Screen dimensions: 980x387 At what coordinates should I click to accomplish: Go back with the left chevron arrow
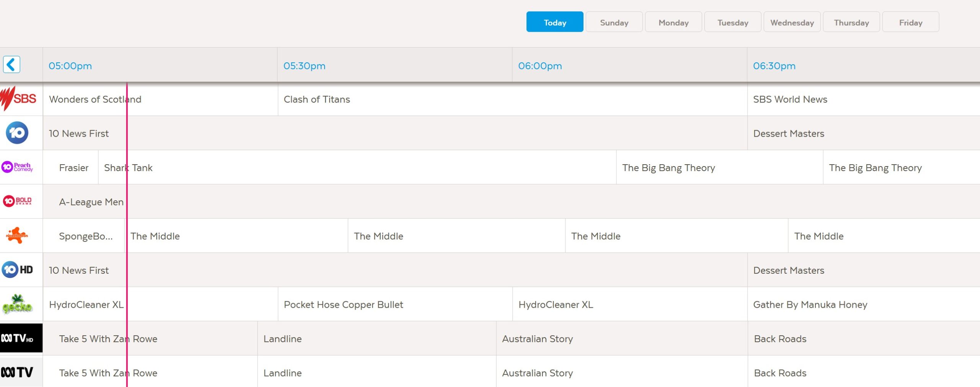pyautogui.click(x=11, y=65)
